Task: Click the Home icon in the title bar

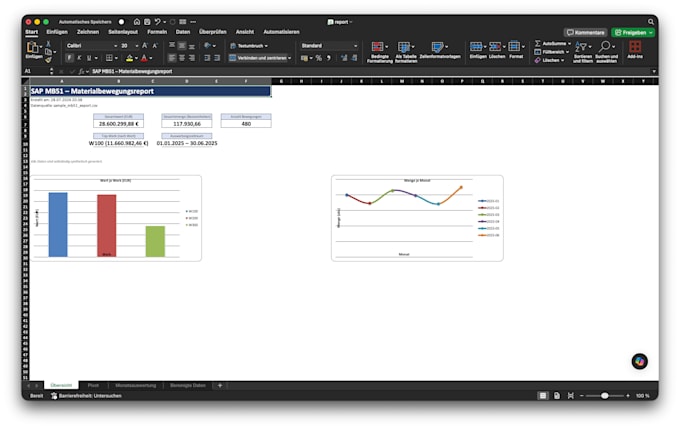Action: (137, 22)
